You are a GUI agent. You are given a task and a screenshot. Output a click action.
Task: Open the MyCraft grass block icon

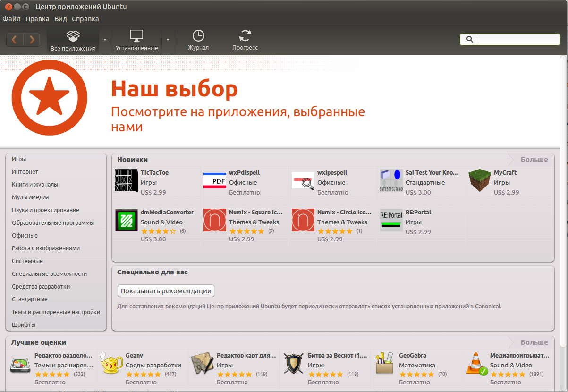[480, 180]
